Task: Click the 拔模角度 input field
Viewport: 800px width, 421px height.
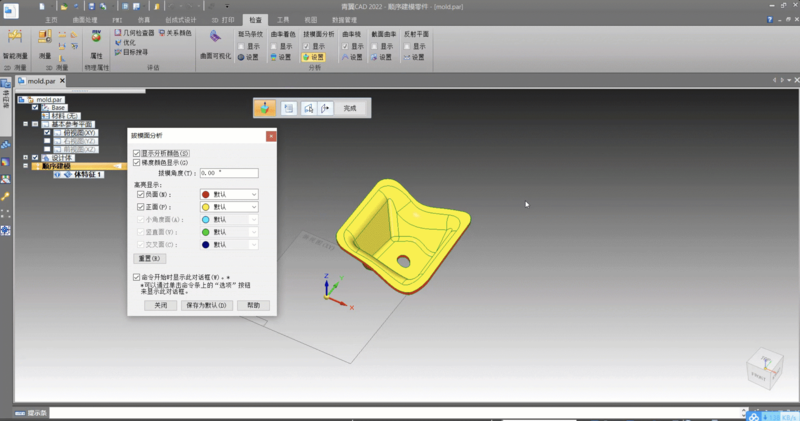Action: [228, 173]
